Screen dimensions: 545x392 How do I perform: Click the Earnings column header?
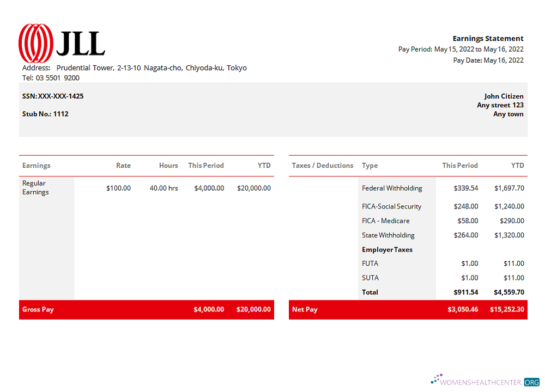pos(36,165)
